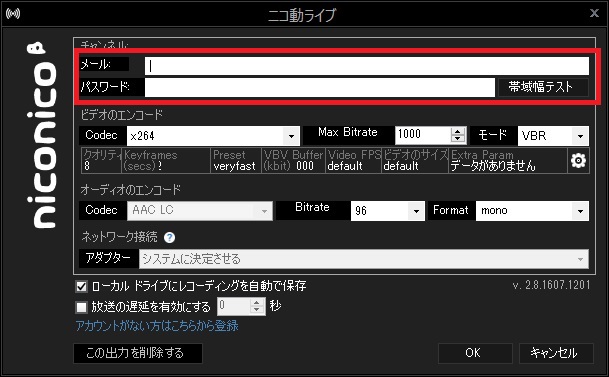This screenshot has width=609, height=377.
Task: Confirm with the OK button
Action: [475, 353]
